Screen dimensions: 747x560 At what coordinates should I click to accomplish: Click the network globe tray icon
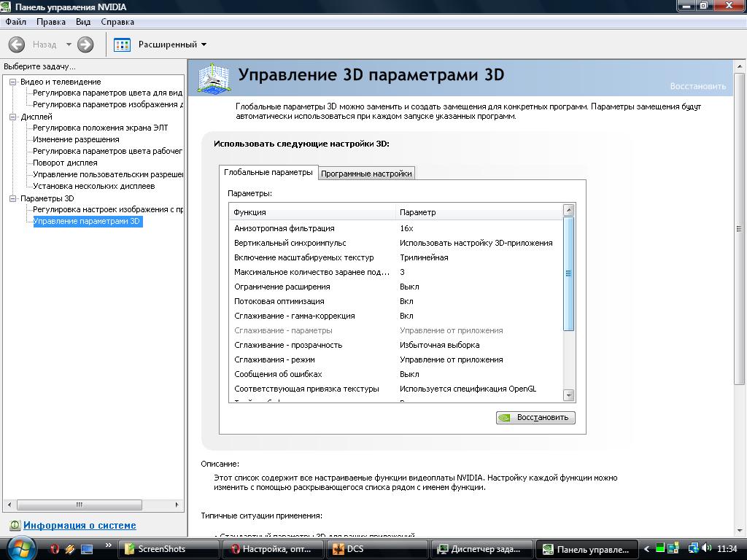693,548
